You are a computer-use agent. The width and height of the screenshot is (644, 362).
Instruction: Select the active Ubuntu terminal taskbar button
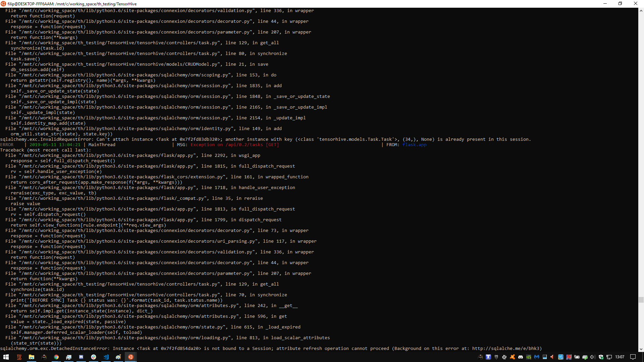pyautogui.click(x=131, y=357)
